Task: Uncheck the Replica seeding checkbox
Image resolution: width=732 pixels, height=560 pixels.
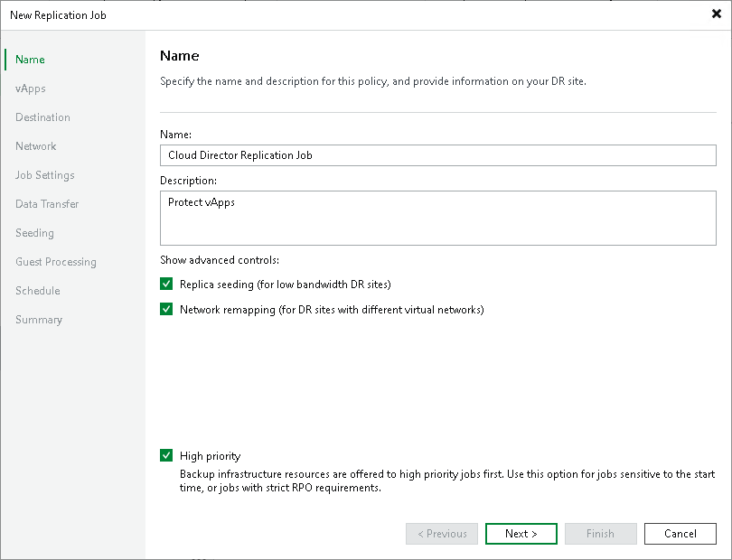Action: click(166, 284)
